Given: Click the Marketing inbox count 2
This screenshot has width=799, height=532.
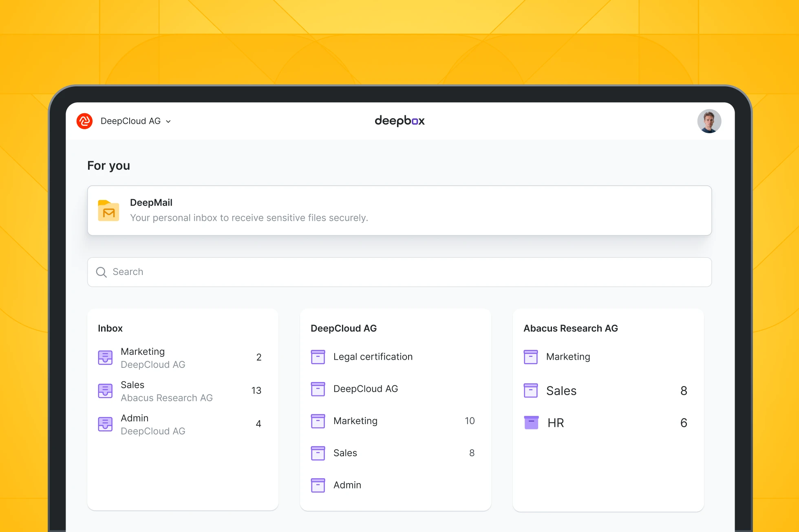Looking at the screenshot, I should click(x=259, y=357).
